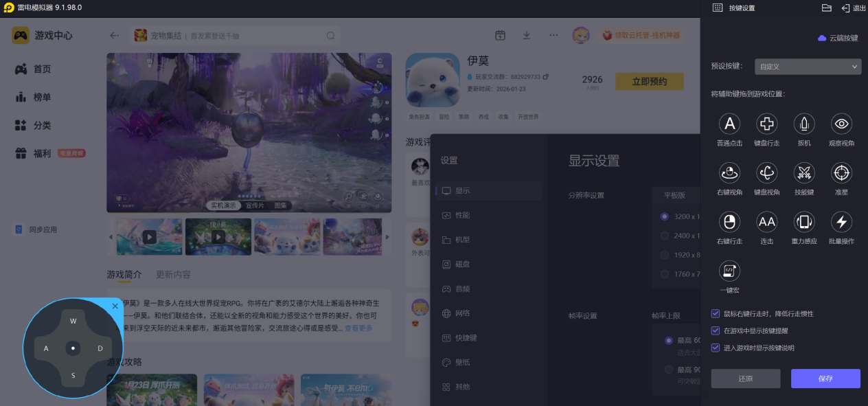Select the 实机演示 media tab

(x=224, y=205)
